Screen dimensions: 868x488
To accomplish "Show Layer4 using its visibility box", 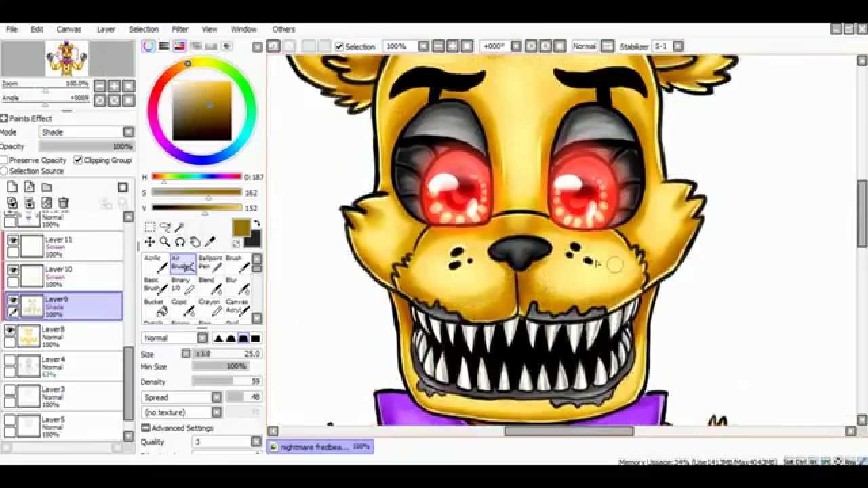I will click(10, 360).
